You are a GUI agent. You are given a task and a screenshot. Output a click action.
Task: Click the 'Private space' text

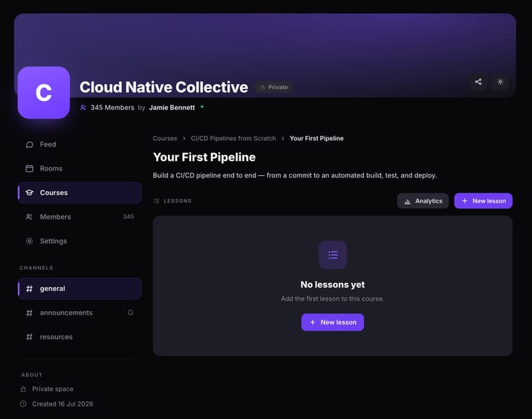point(52,389)
